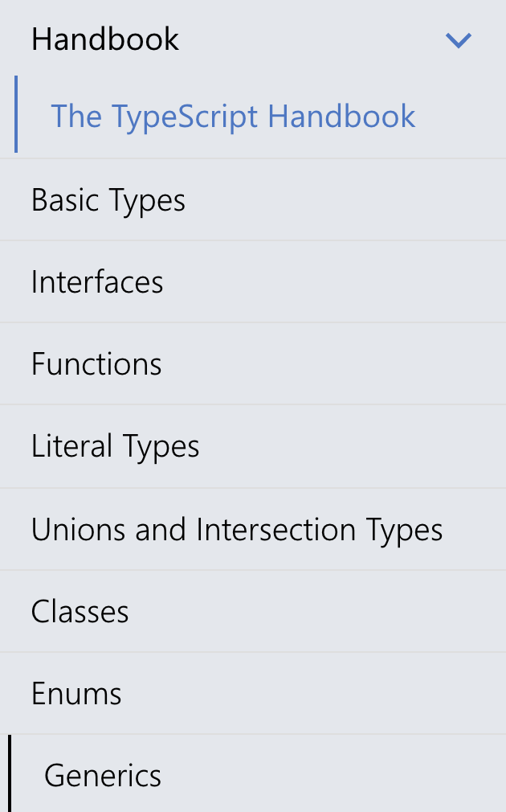The height and width of the screenshot is (812, 506).
Task: Select the highlighted blue TypeScript Handbook item
Action: (x=233, y=117)
